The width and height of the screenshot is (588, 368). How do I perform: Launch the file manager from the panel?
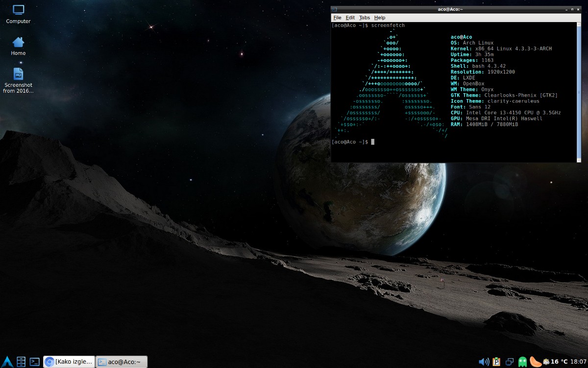(x=21, y=362)
